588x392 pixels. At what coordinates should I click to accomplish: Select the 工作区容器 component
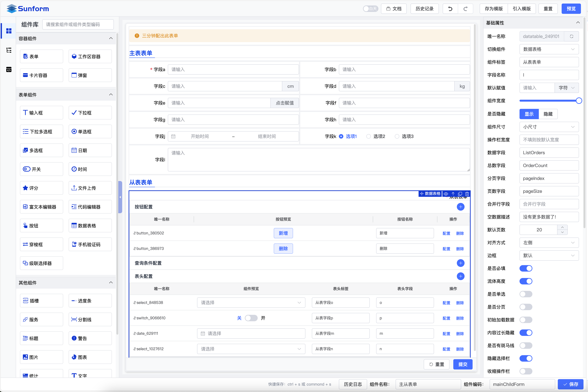click(90, 56)
